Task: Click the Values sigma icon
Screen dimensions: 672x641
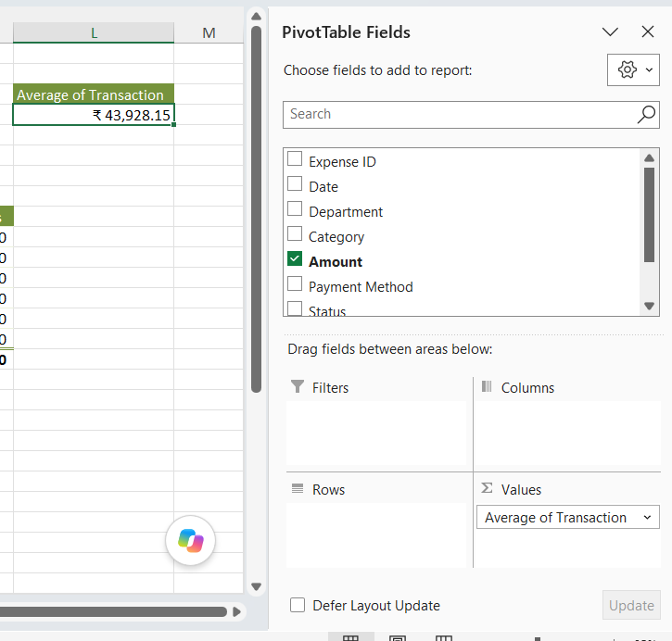Action: [487, 488]
